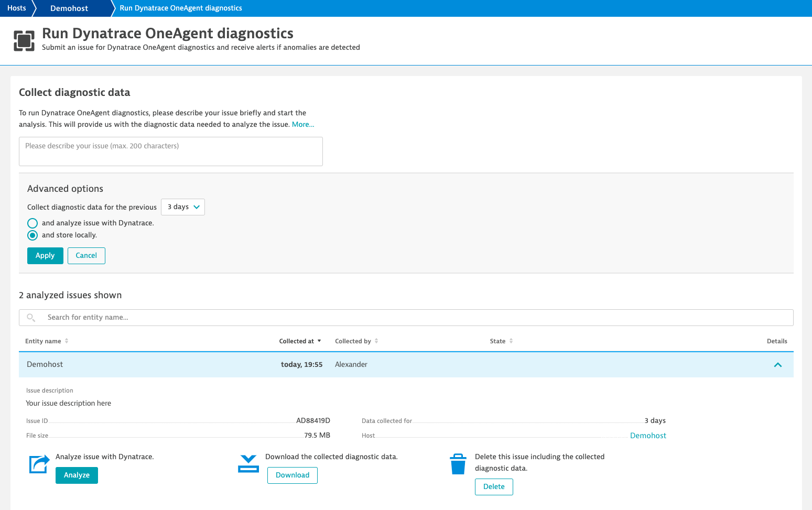The image size is (812, 510).
Task: Sort by Entity name column arrows
Action: pyautogui.click(x=67, y=341)
